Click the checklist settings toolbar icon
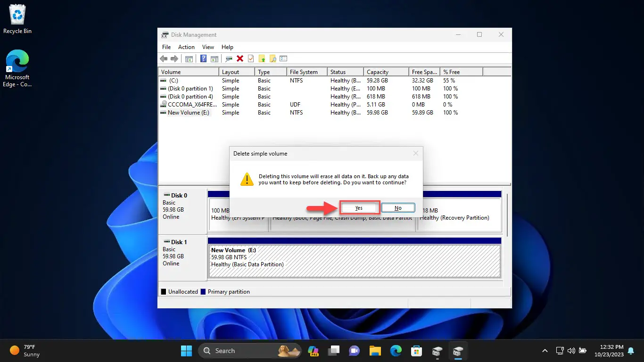 (283, 59)
